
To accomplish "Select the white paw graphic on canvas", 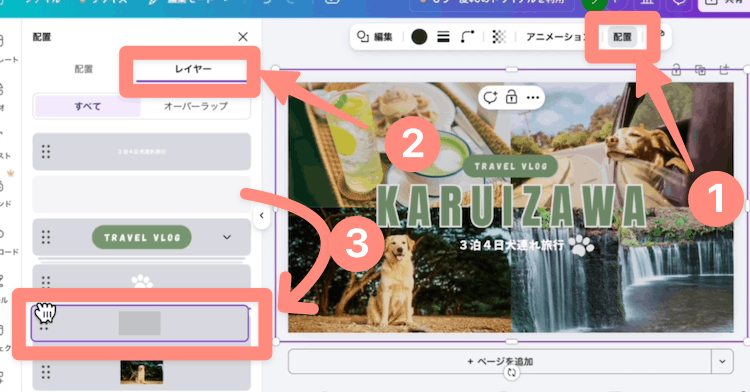I will coord(581,246).
